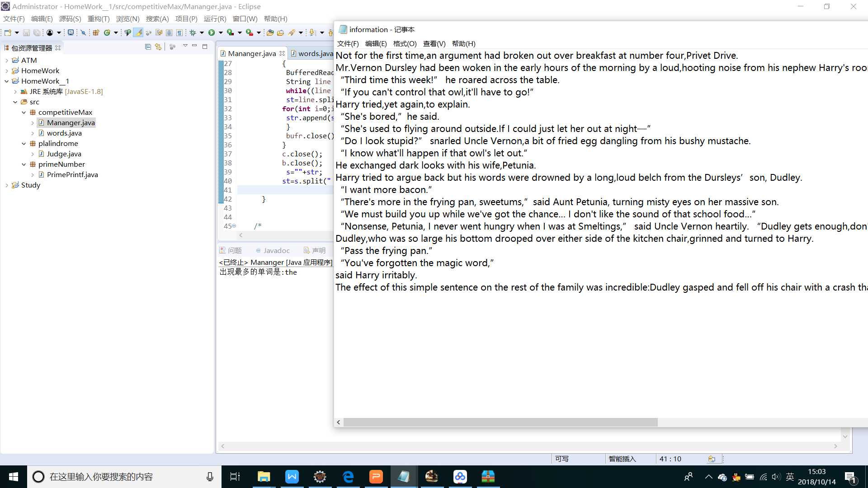This screenshot has width=868, height=488.
Task: Expand the JRE 系统库 node
Action: coord(15,91)
